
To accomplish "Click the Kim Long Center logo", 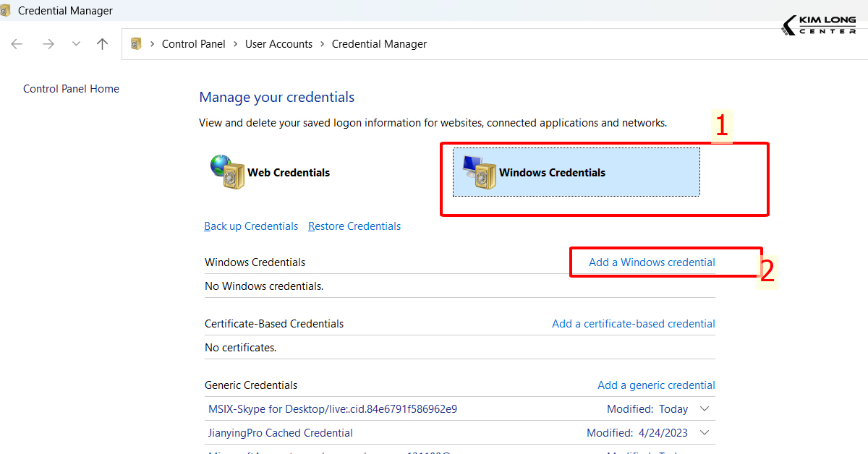I will [x=818, y=24].
